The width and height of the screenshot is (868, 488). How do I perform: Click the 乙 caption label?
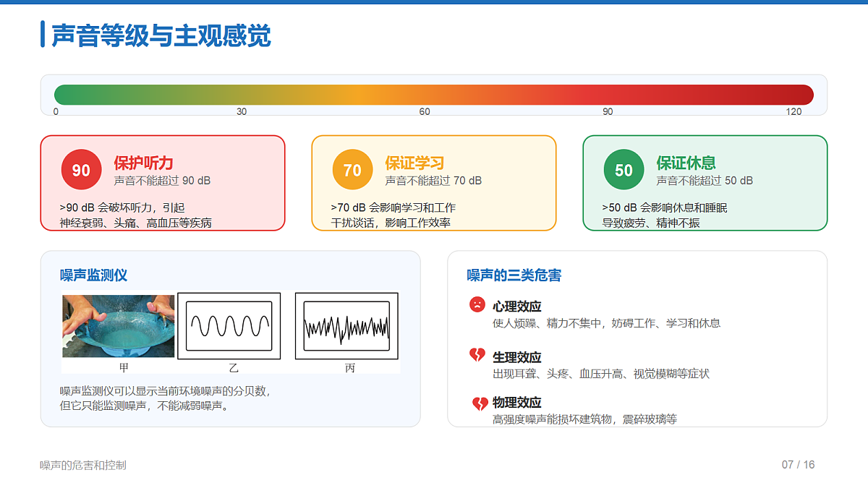click(234, 368)
